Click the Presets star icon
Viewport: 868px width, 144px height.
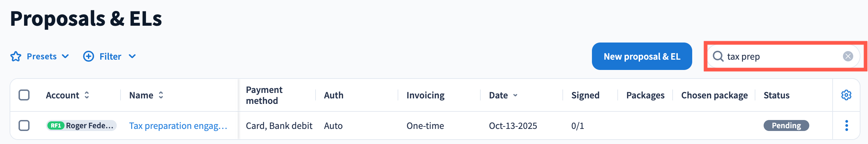click(16, 56)
